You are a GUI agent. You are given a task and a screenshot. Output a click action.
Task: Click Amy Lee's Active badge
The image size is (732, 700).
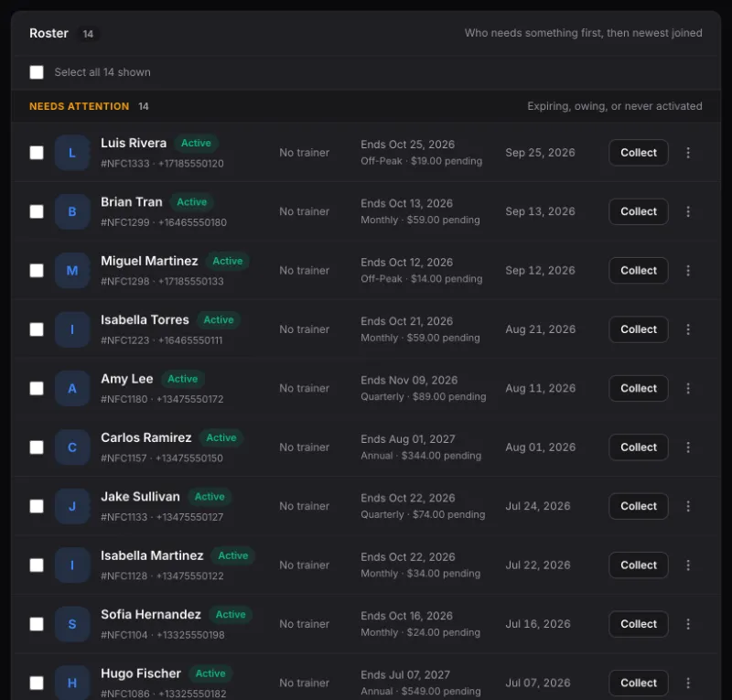click(x=182, y=379)
